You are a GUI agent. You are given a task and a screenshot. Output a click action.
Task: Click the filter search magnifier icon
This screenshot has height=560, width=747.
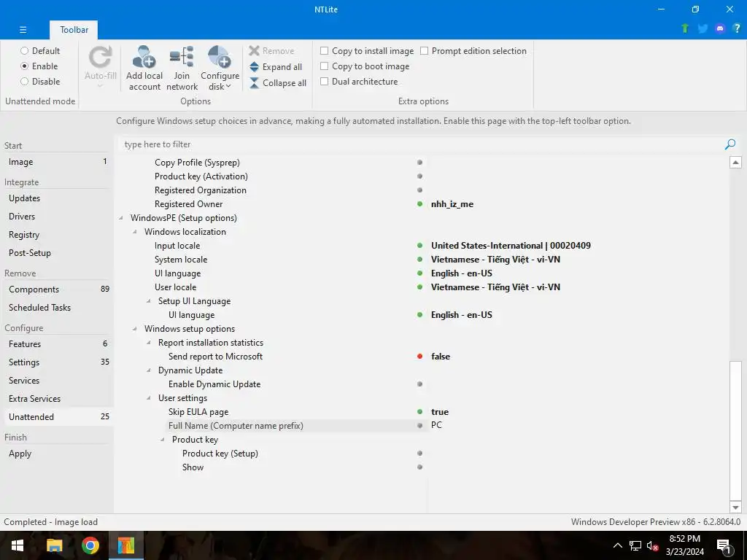click(729, 144)
